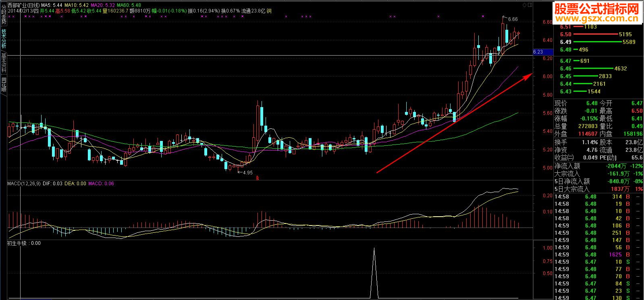This screenshot has width=644, height=300.
Task: Click the 5日大宗流入 1837万 row
Action: (598, 189)
